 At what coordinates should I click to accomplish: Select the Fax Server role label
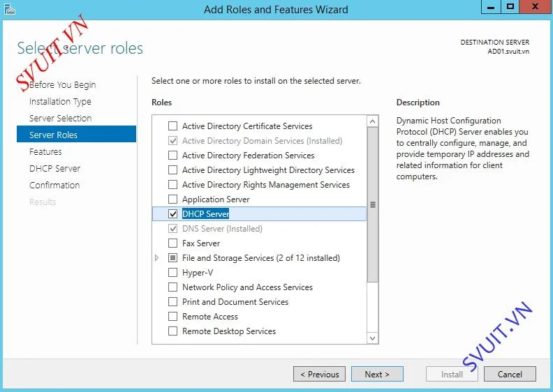coord(201,243)
